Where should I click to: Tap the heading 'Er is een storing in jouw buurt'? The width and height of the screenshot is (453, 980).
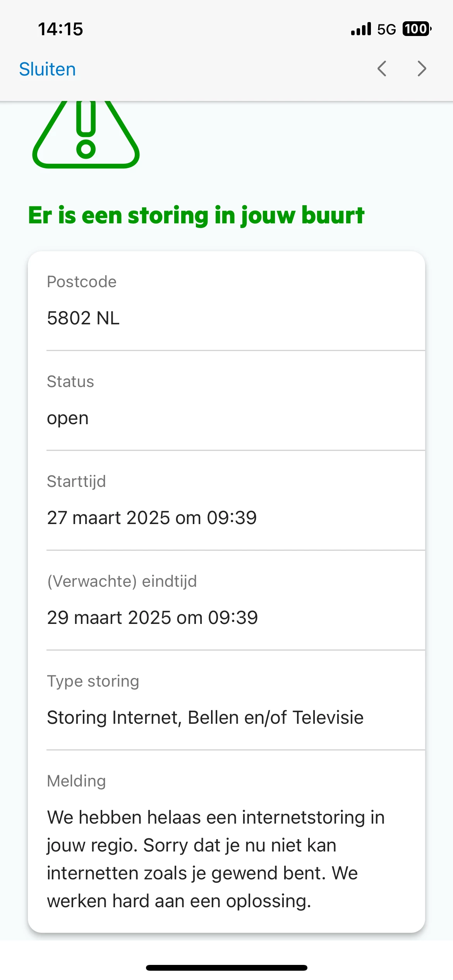[x=196, y=215]
